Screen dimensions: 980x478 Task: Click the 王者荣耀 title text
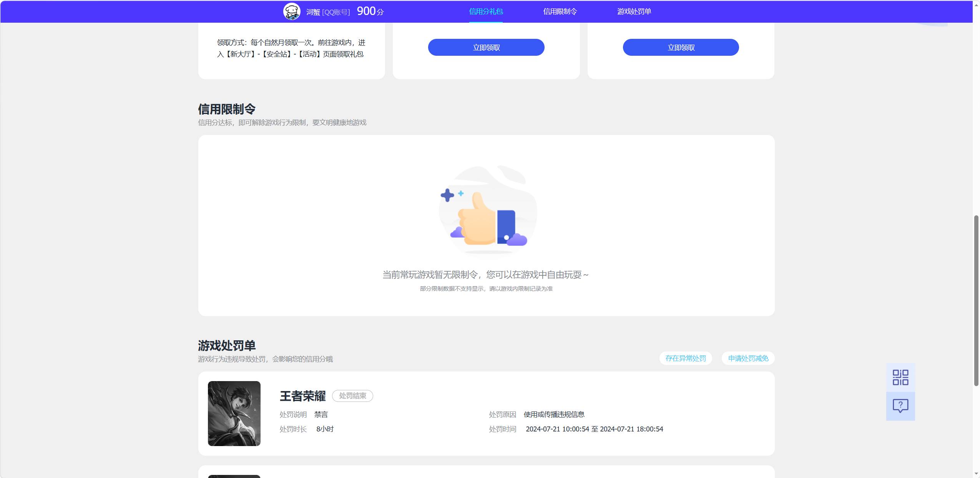pyautogui.click(x=302, y=396)
